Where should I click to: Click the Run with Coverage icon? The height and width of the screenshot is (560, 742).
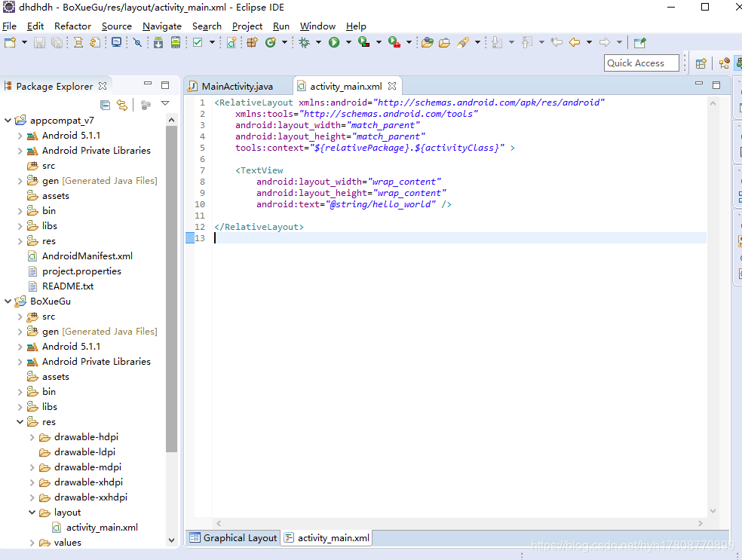(x=364, y=42)
